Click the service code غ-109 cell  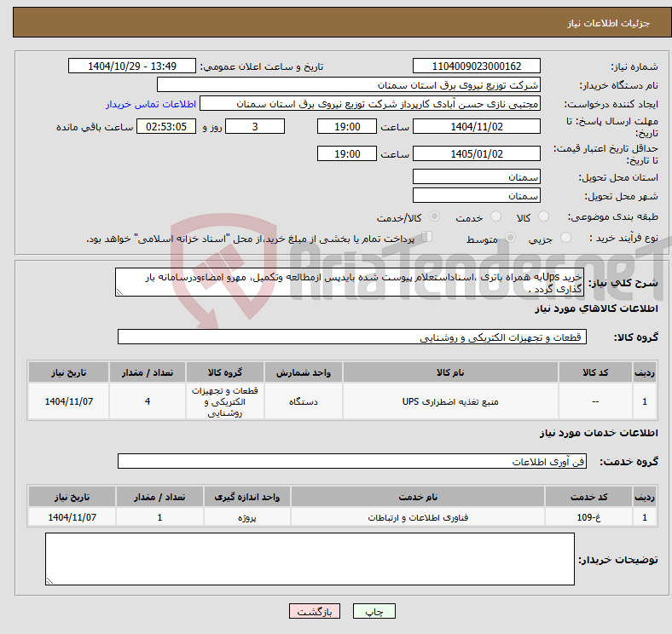pyautogui.click(x=589, y=517)
